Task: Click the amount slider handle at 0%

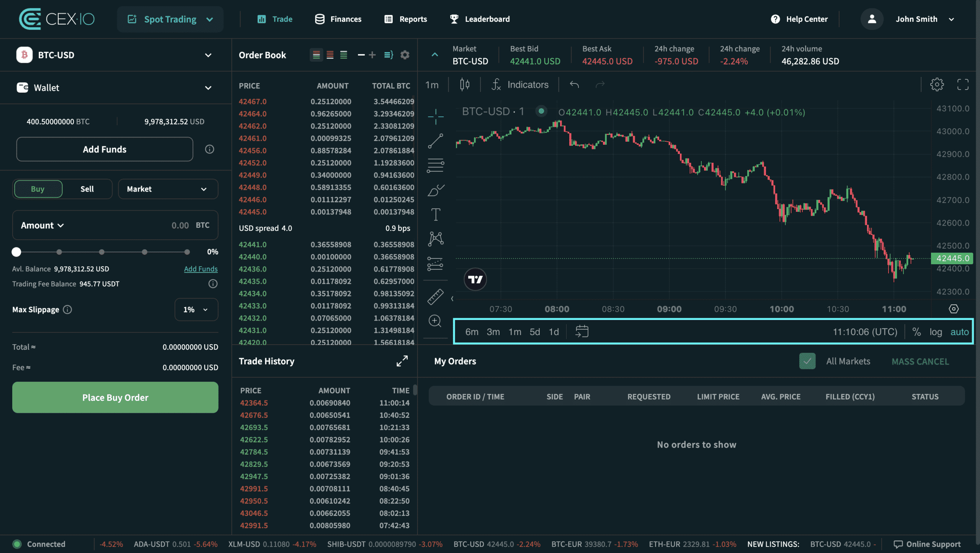Action: tap(16, 252)
